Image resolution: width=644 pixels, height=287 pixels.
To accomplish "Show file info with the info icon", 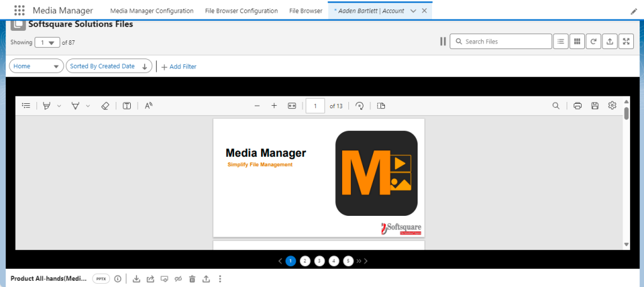I will (x=118, y=279).
